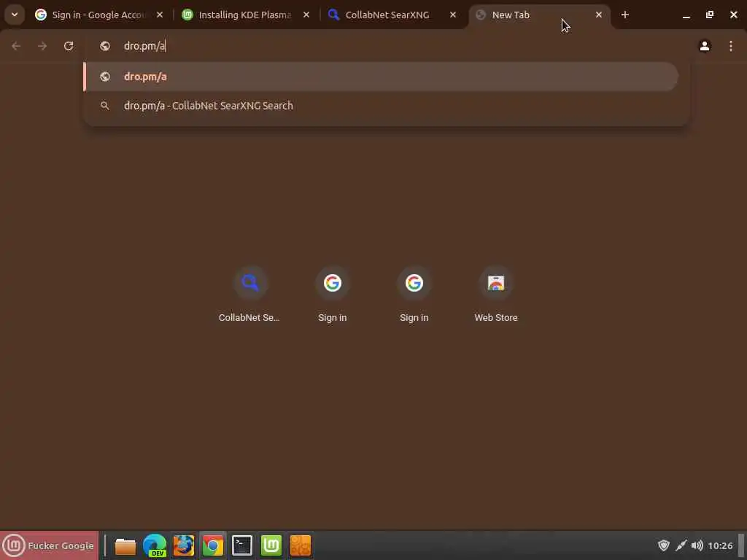Image resolution: width=747 pixels, height=560 pixels.
Task: Open the Linux Mint start menu button
Action: [x=50, y=545]
